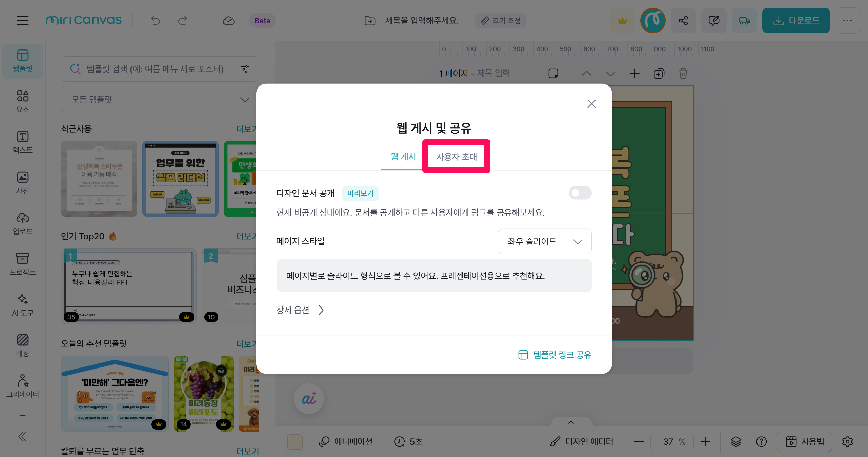The height and width of the screenshot is (457, 868).
Task: Move page down with the down arrow
Action: point(610,73)
